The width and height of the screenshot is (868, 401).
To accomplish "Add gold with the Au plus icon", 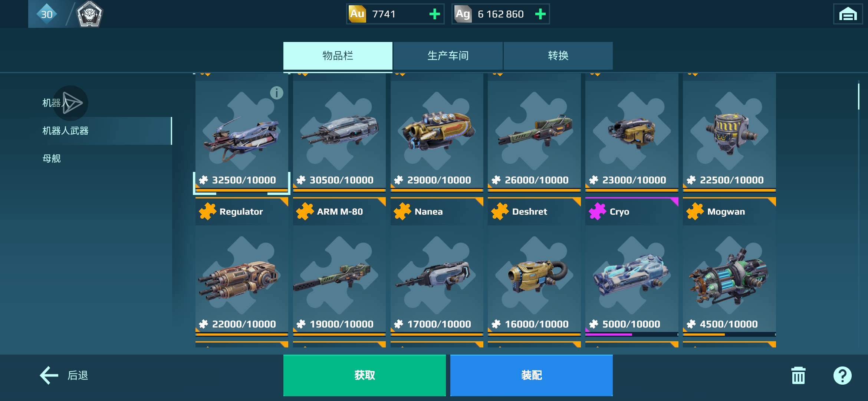I will (434, 14).
